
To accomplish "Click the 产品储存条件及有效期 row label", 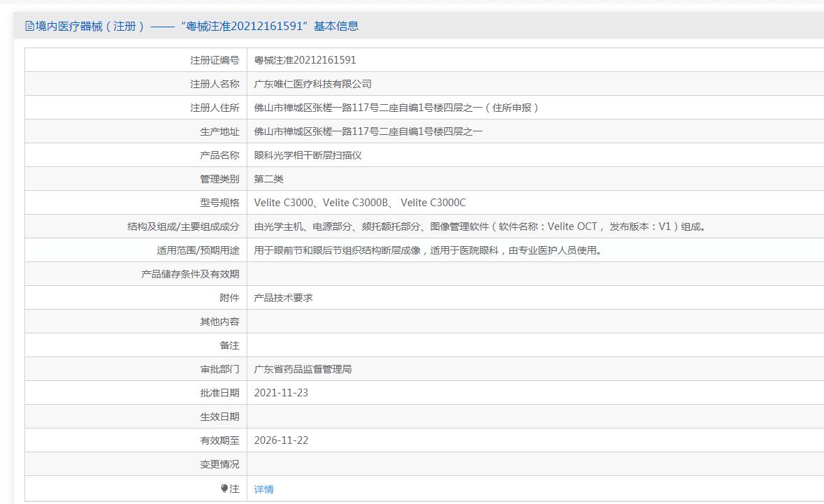I will [x=190, y=274].
